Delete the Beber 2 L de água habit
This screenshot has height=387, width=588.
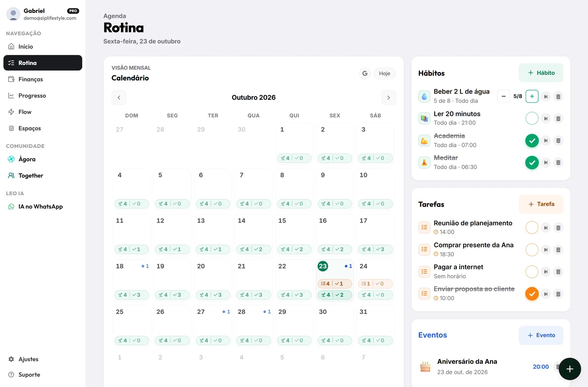[558, 97]
